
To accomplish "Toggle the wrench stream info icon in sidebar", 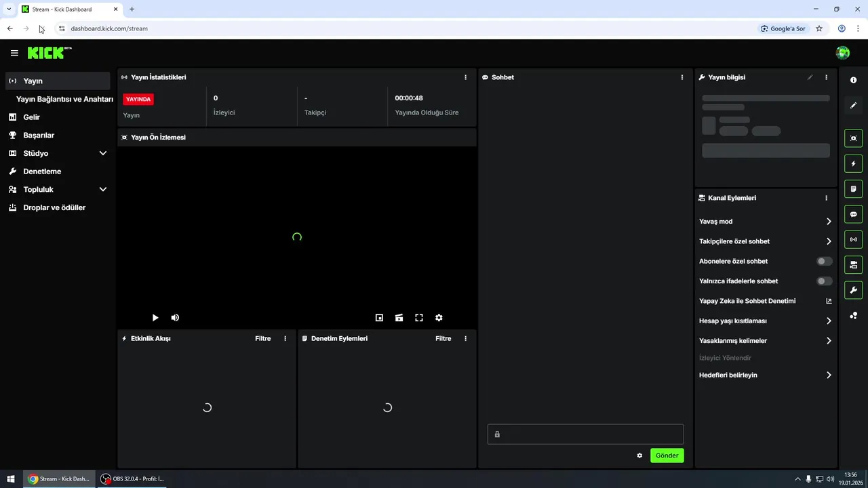I will pyautogui.click(x=853, y=290).
